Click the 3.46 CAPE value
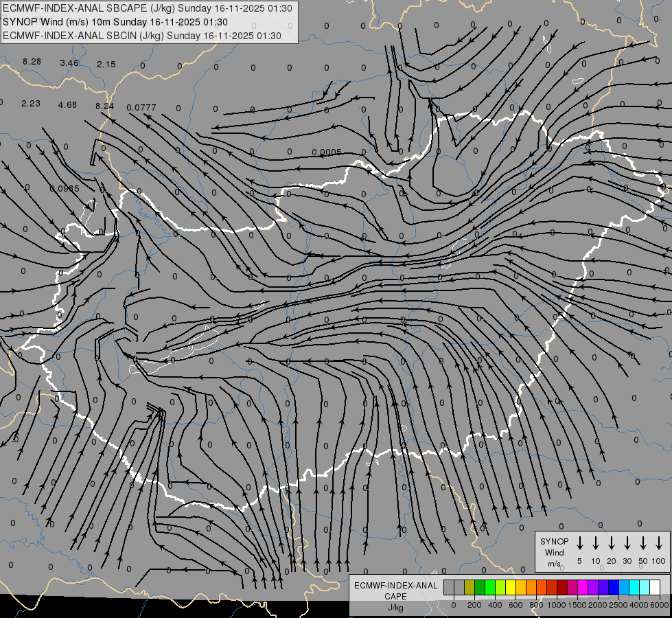This screenshot has width=672, height=618. [x=69, y=63]
